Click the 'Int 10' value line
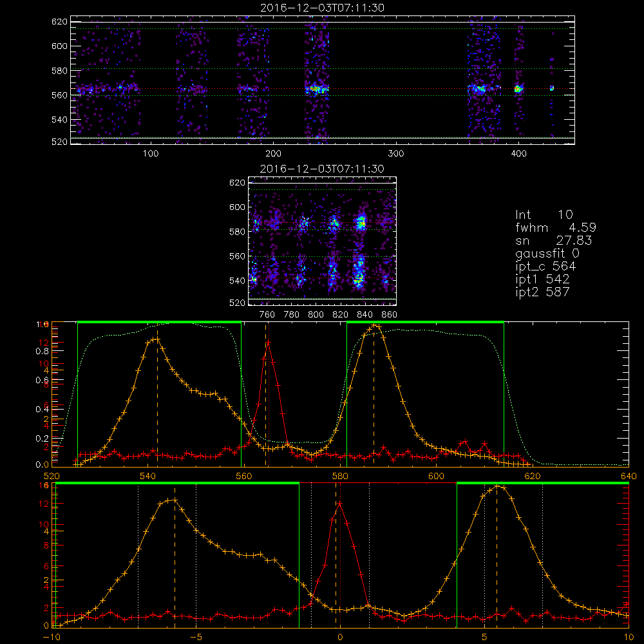Image resolution: width=644 pixels, height=644 pixels. click(544, 214)
